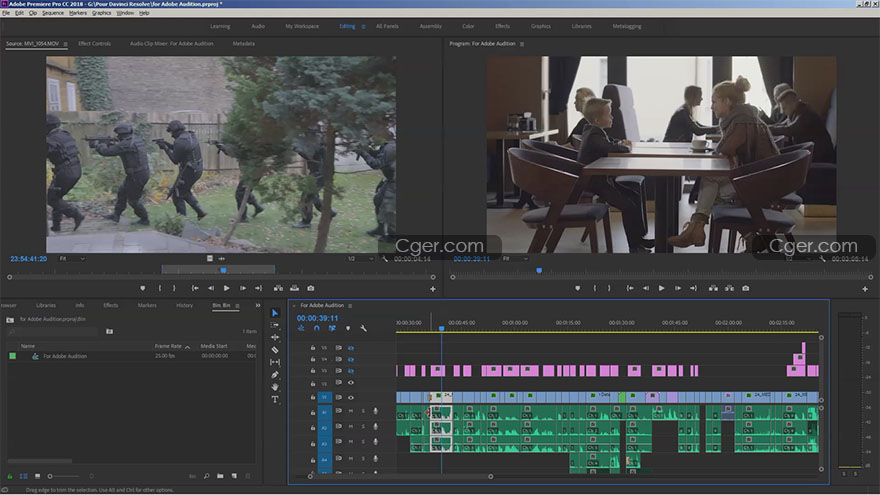Select the Type tool
Image resolution: width=880 pixels, height=495 pixels.
(275, 400)
